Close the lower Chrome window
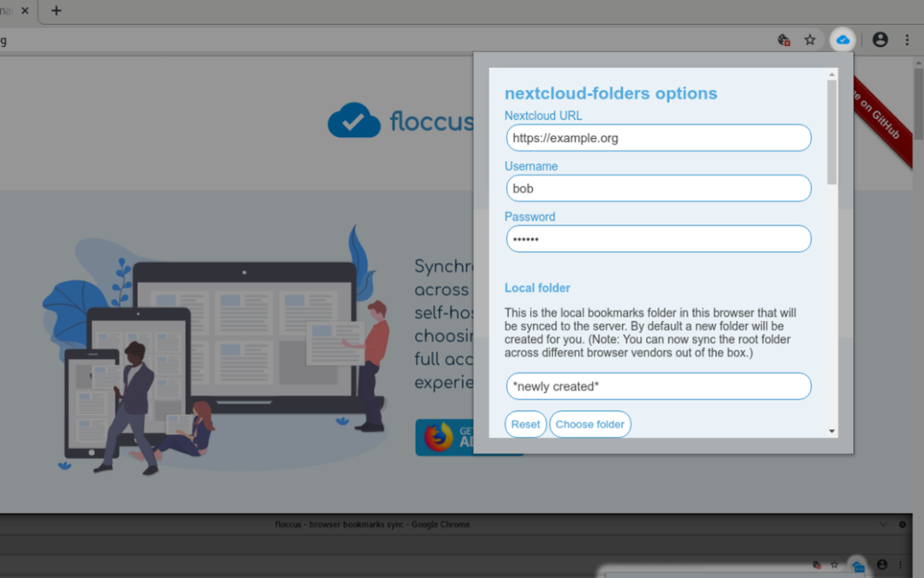This screenshot has height=578, width=924. (x=903, y=524)
